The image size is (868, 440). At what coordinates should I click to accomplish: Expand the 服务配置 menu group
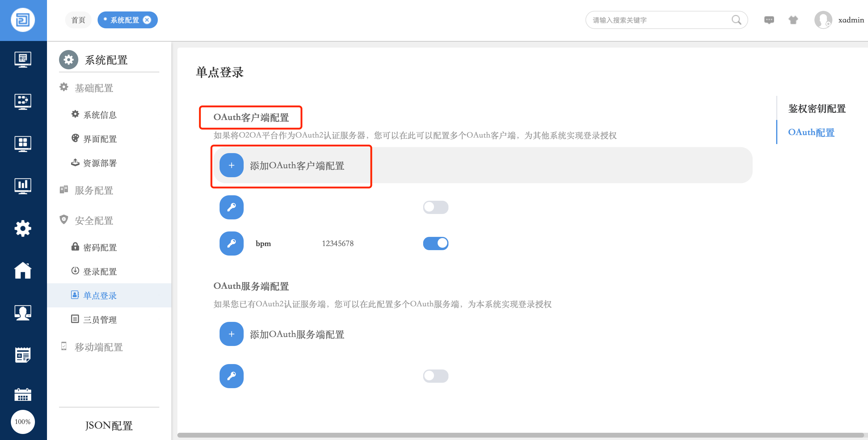coord(94,190)
